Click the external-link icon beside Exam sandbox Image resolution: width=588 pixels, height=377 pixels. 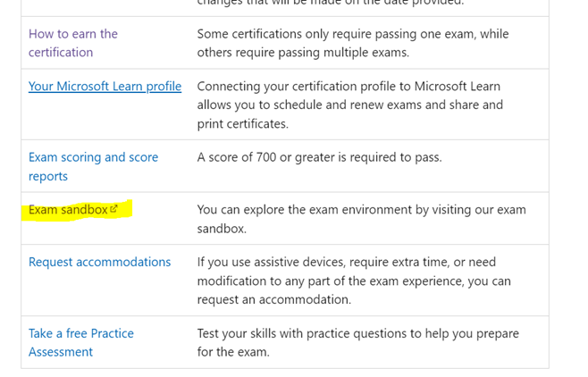pos(113,209)
